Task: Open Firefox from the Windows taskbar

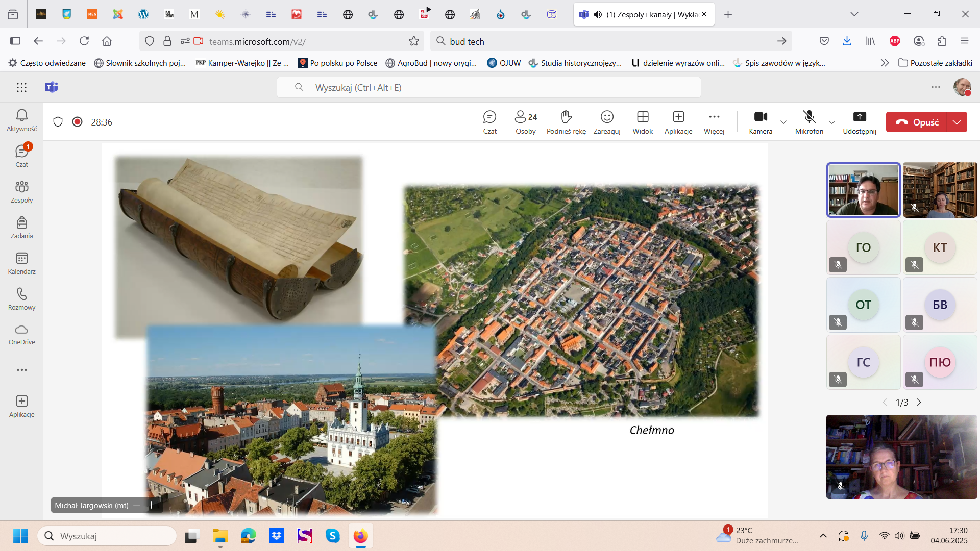Action: 360,536
